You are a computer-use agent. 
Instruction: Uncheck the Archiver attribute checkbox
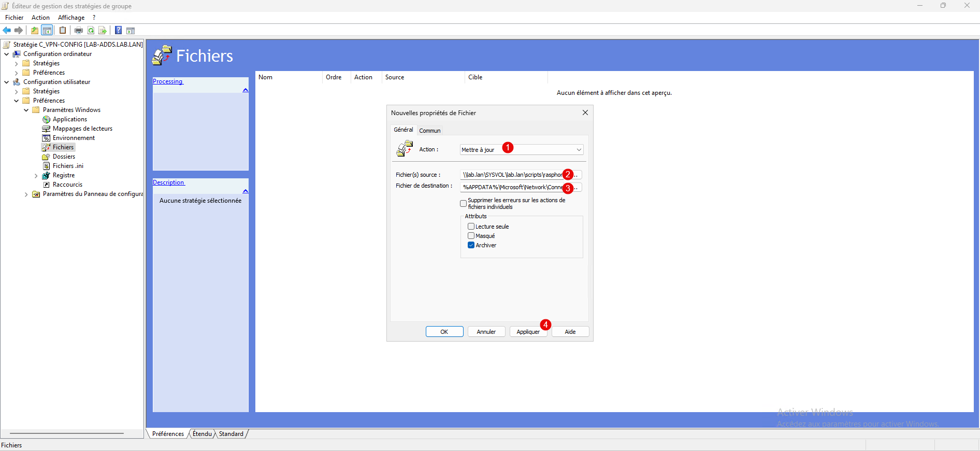pos(471,245)
